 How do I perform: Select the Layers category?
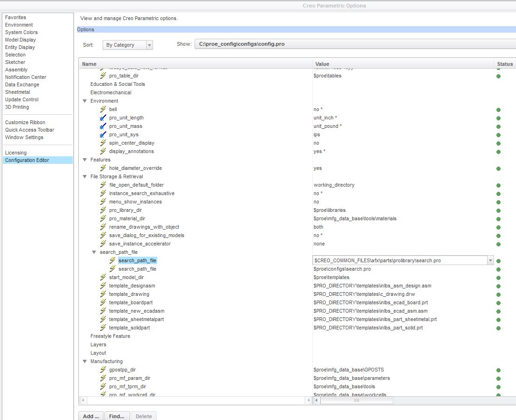click(98, 344)
